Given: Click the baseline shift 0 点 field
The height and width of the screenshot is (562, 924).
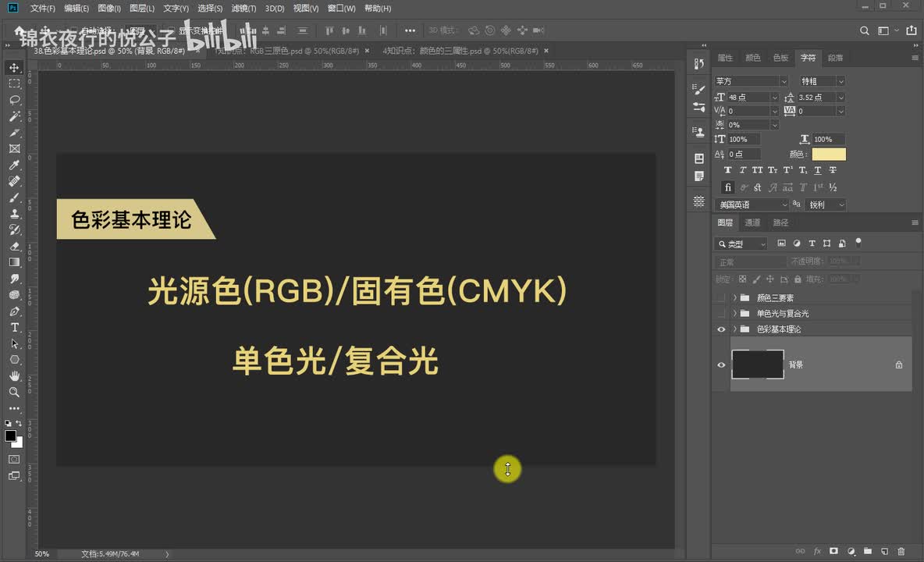Looking at the screenshot, I should coord(744,155).
